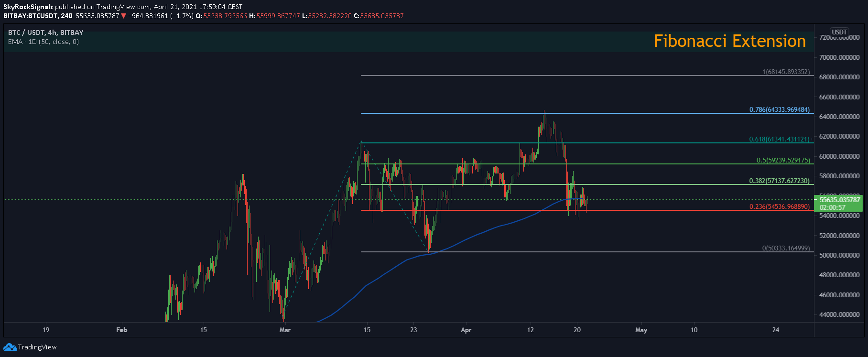
Task: Click the high value H:55999.367747
Action: point(275,16)
